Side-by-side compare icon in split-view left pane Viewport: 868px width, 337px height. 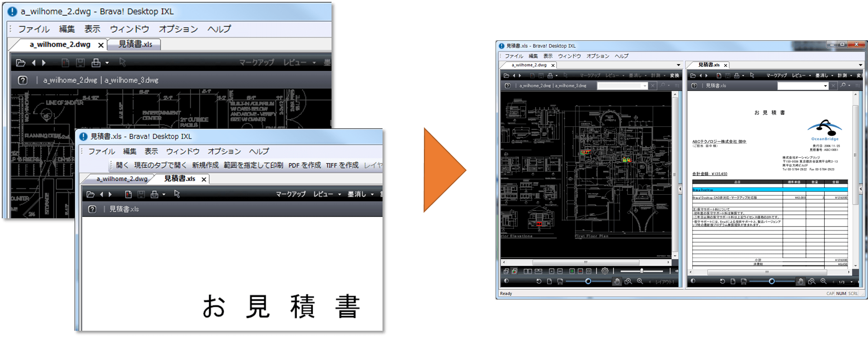528,271
